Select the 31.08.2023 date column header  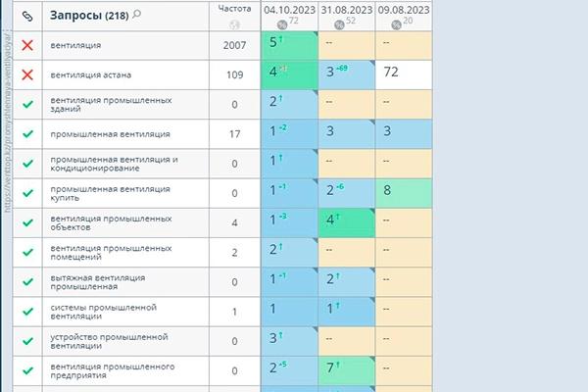click(x=347, y=10)
